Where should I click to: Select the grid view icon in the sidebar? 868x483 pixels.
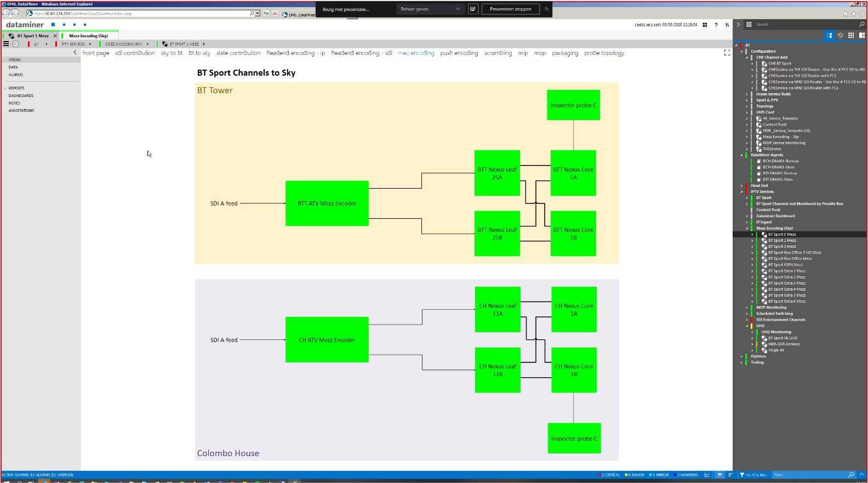tap(851, 35)
